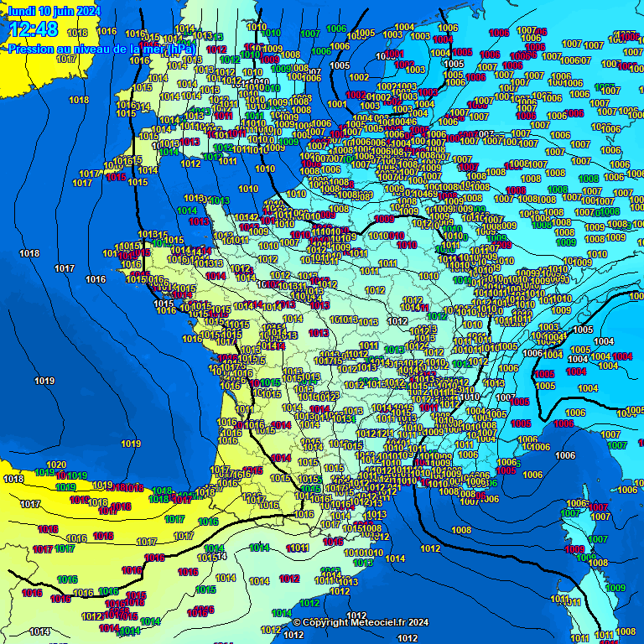This screenshot has width=644, height=644.
Task: Click the 1018 label right of the 12:48 time
Action: [x=77, y=33]
